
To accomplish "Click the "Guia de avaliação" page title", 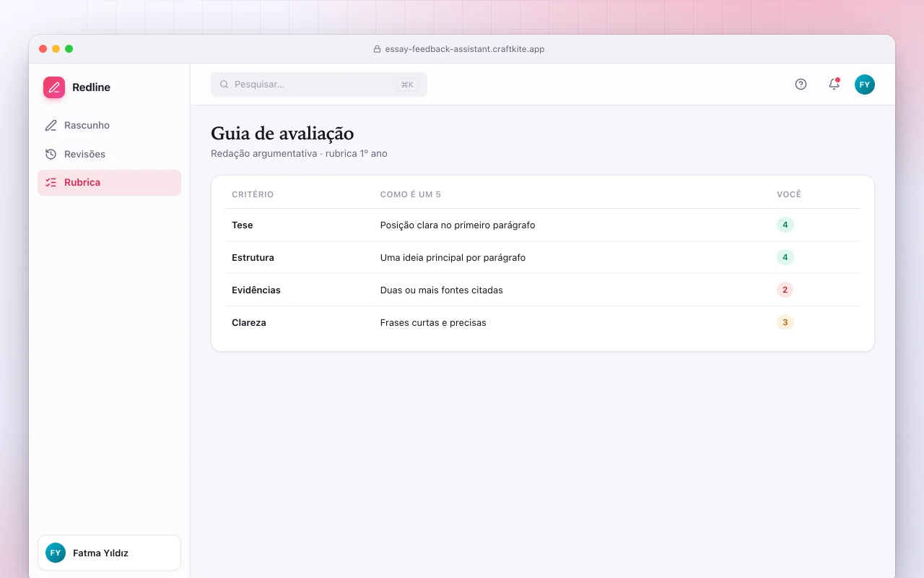I will click(x=282, y=134).
